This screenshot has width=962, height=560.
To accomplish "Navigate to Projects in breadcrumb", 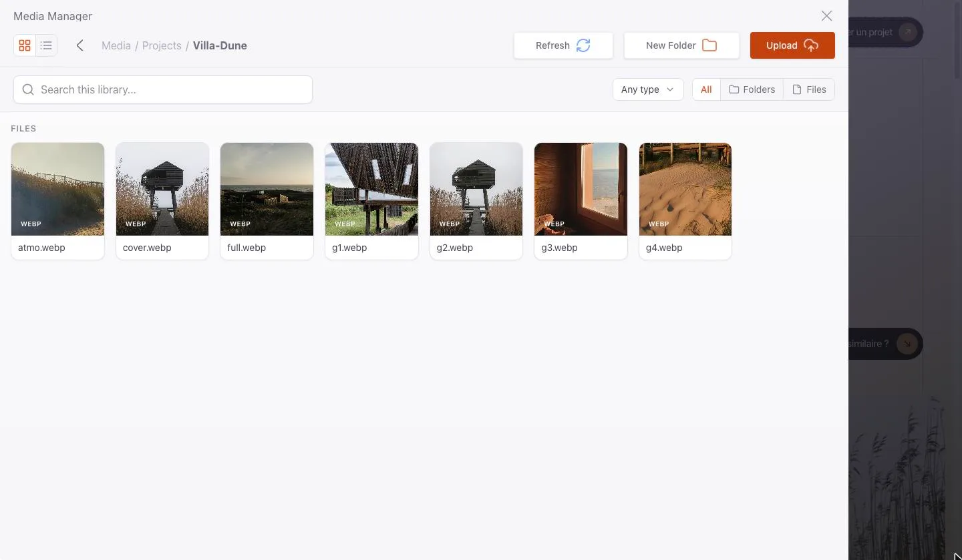I will (162, 45).
